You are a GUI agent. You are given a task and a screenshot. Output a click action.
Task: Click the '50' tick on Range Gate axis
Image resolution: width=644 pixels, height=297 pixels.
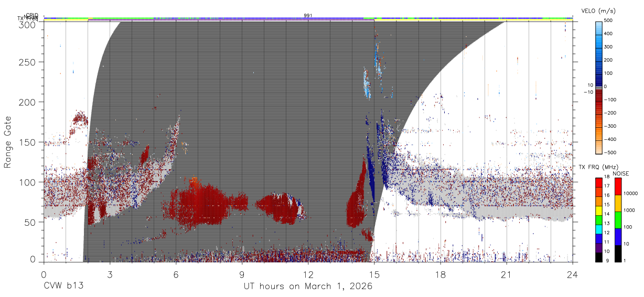pos(31,222)
